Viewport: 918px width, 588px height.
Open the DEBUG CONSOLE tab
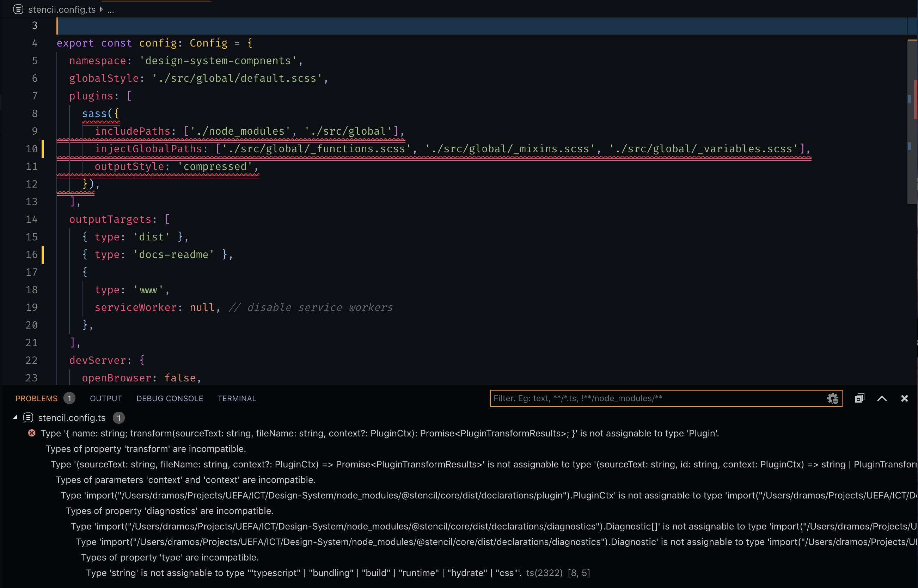(170, 398)
